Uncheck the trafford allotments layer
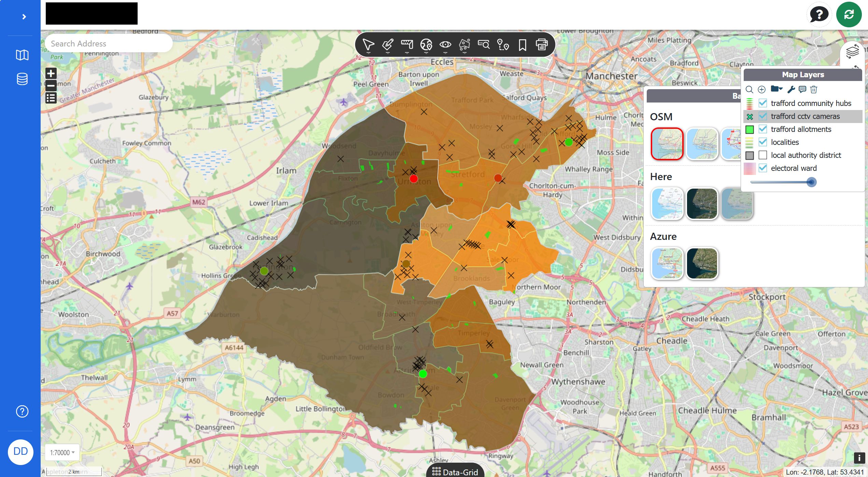The image size is (868, 477). point(762,129)
